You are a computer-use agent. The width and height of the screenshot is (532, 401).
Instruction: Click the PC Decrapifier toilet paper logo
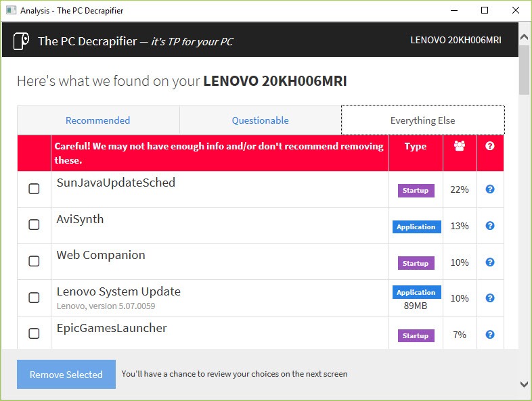21,41
